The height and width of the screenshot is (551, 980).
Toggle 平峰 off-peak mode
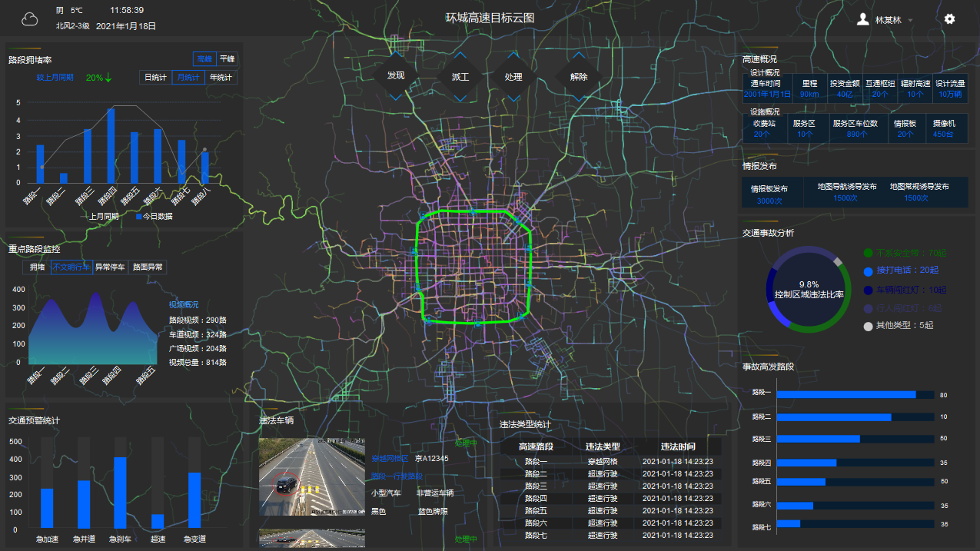227,58
